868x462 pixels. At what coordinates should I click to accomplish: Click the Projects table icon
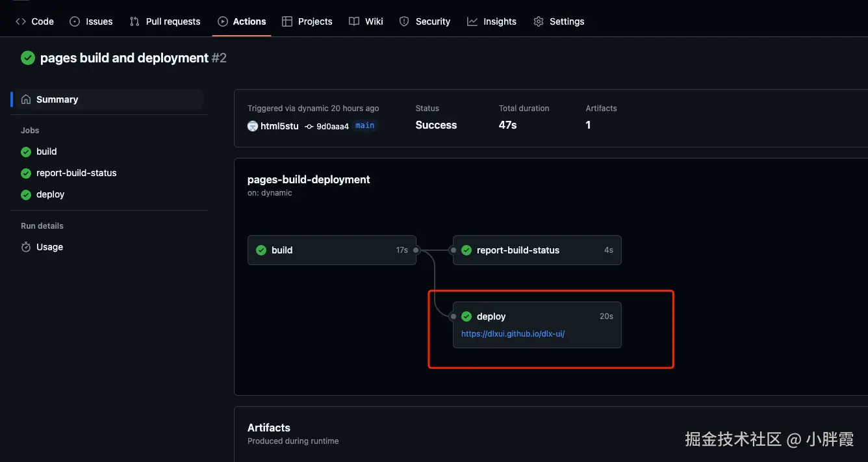pos(287,21)
